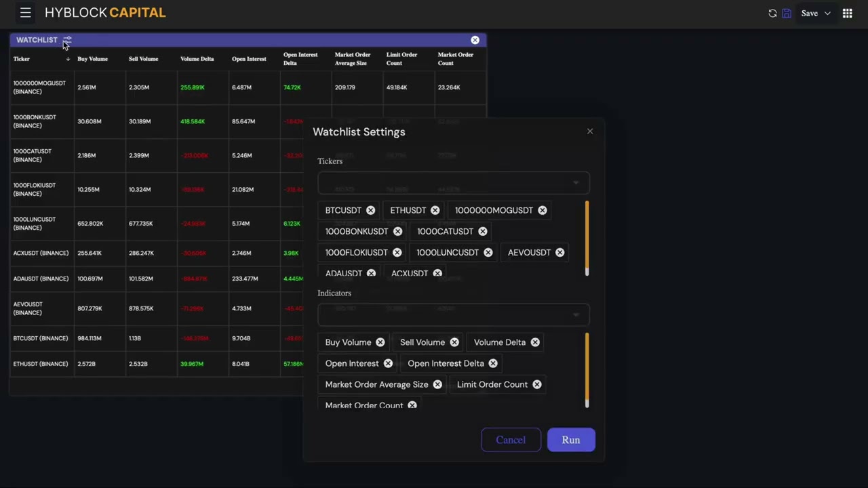This screenshot has width=868, height=488.
Task: Click the indicators list scrollbar
Action: [x=587, y=370]
